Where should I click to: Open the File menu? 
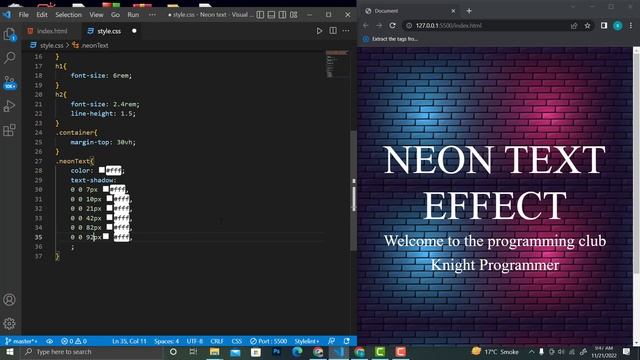click(x=24, y=15)
